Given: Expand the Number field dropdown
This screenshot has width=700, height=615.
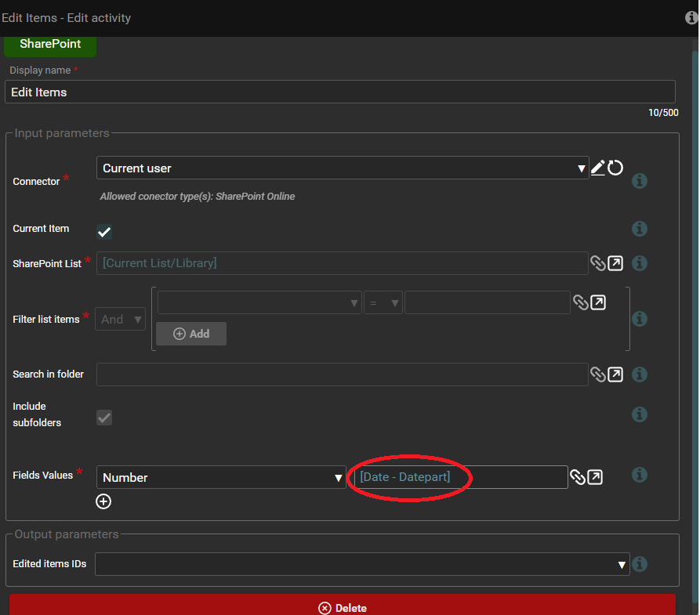Looking at the screenshot, I should (221, 477).
